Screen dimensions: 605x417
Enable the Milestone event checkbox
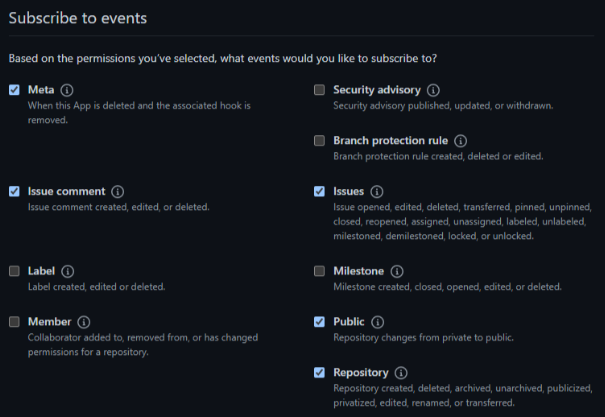319,271
